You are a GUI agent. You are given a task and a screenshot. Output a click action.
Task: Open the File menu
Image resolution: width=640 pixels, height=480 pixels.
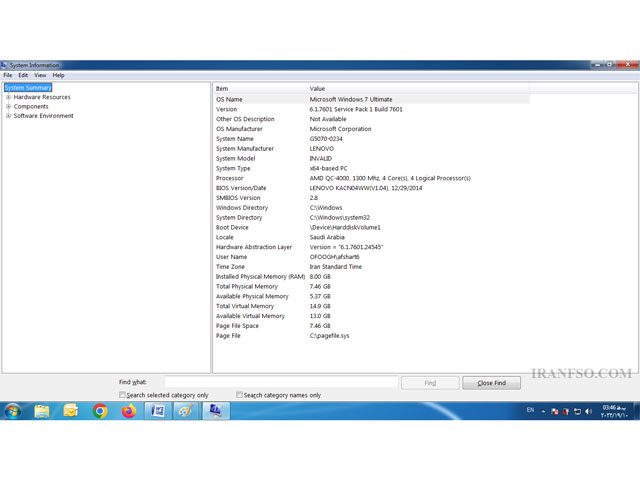coord(8,75)
